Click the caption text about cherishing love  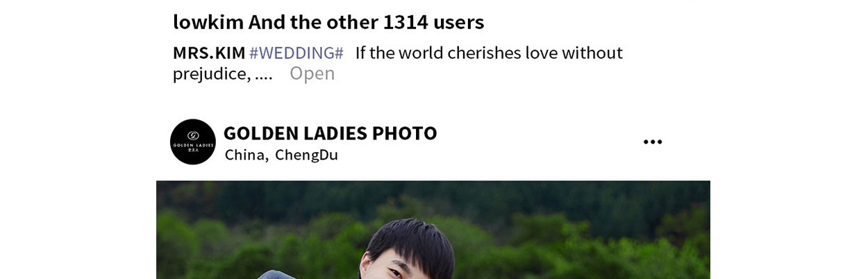click(489, 53)
